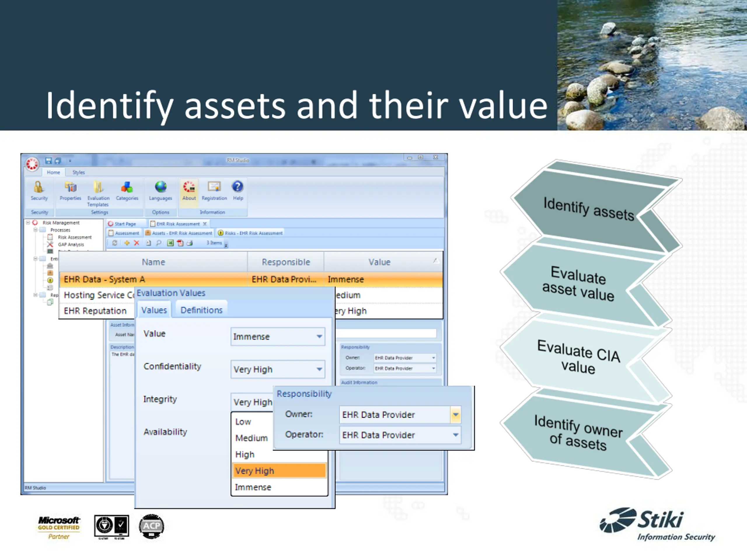The image size is (747, 560).
Task: Click the PDF export toolbar icon
Action: click(x=180, y=243)
